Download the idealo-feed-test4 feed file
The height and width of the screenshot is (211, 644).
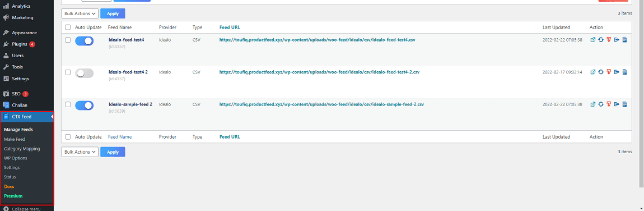[609, 40]
